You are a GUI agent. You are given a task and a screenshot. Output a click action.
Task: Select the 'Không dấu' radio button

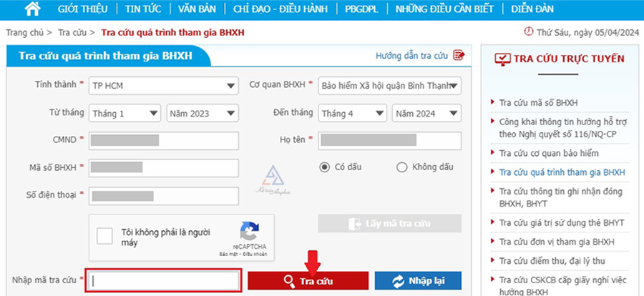pyautogui.click(x=401, y=167)
